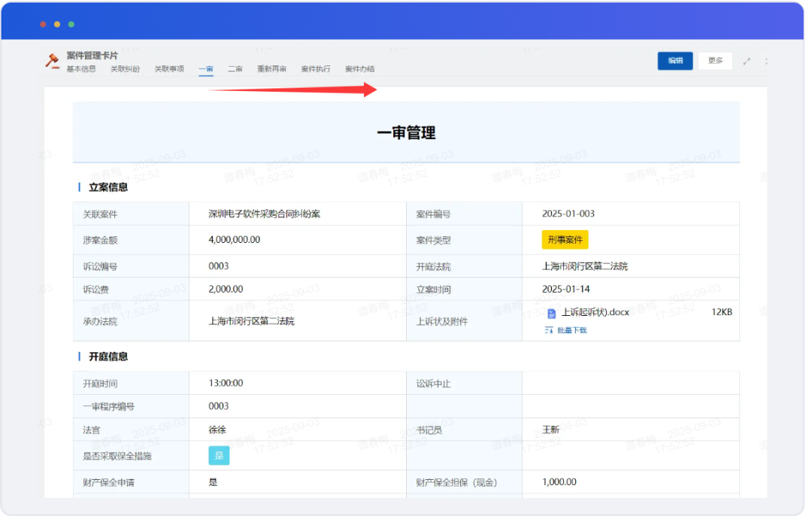Switch to the 关联纠纷 tab
The height and width of the screenshot is (522, 812).
tap(126, 69)
